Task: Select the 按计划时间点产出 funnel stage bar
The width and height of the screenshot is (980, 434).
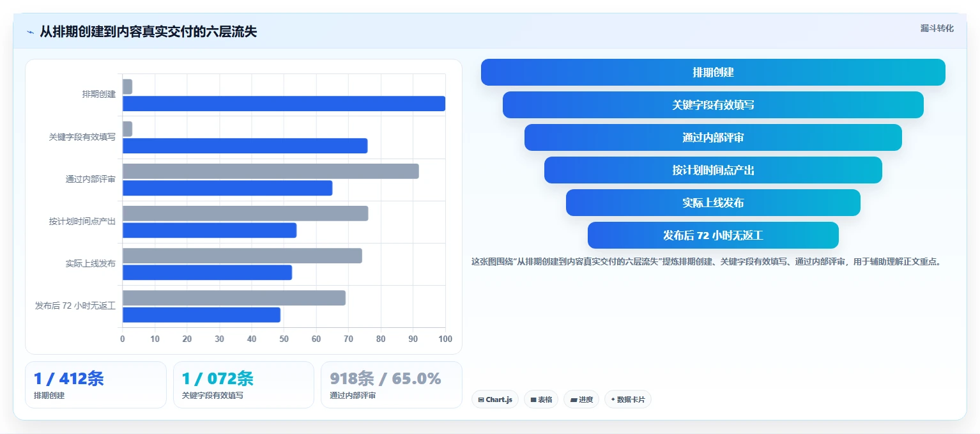Action: click(x=713, y=170)
